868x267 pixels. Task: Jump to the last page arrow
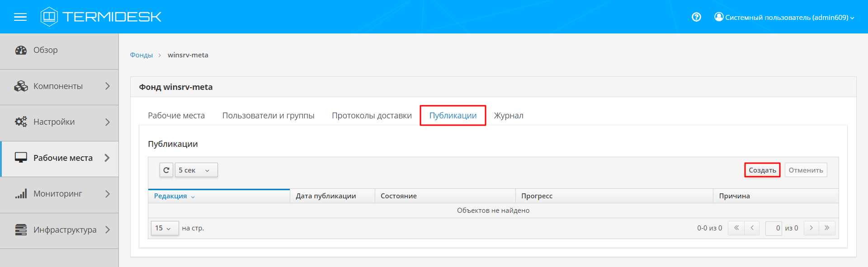click(827, 228)
